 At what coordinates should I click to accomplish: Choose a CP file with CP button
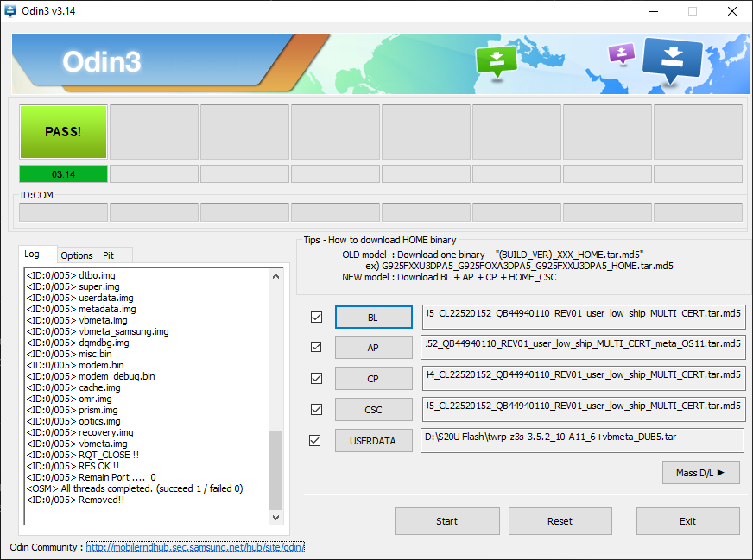(x=373, y=379)
